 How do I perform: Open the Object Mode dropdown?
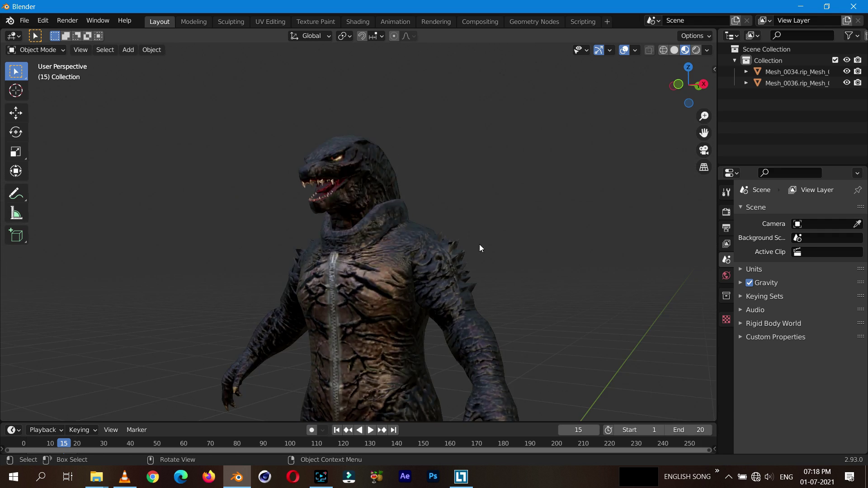click(x=36, y=50)
